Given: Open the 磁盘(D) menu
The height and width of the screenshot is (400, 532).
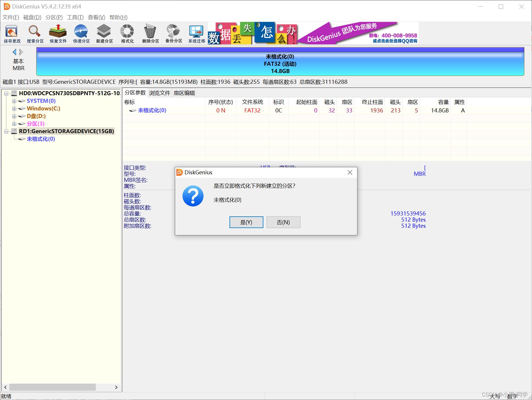Looking at the screenshot, I should pyautogui.click(x=32, y=17).
